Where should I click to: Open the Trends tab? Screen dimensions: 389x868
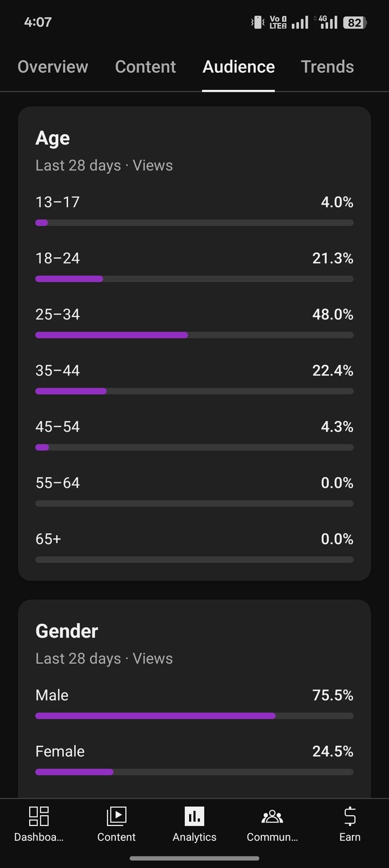pyautogui.click(x=327, y=67)
